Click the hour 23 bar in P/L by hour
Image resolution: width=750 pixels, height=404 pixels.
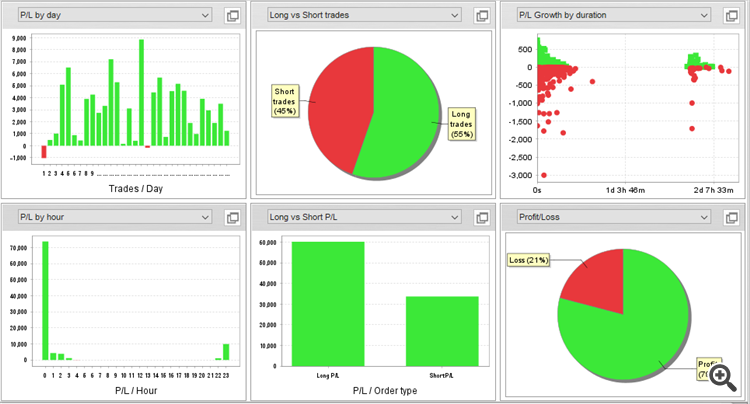(226, 352)
